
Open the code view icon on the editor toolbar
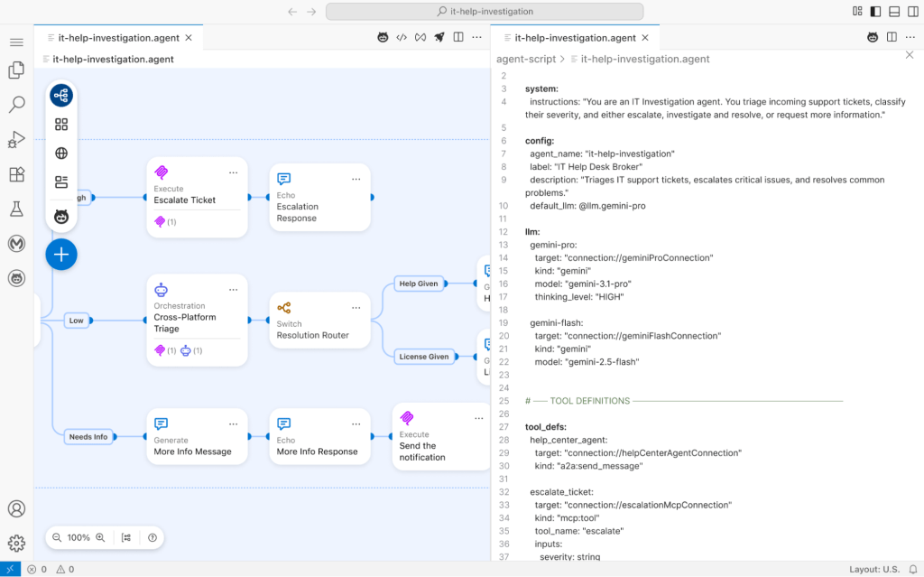402,37
